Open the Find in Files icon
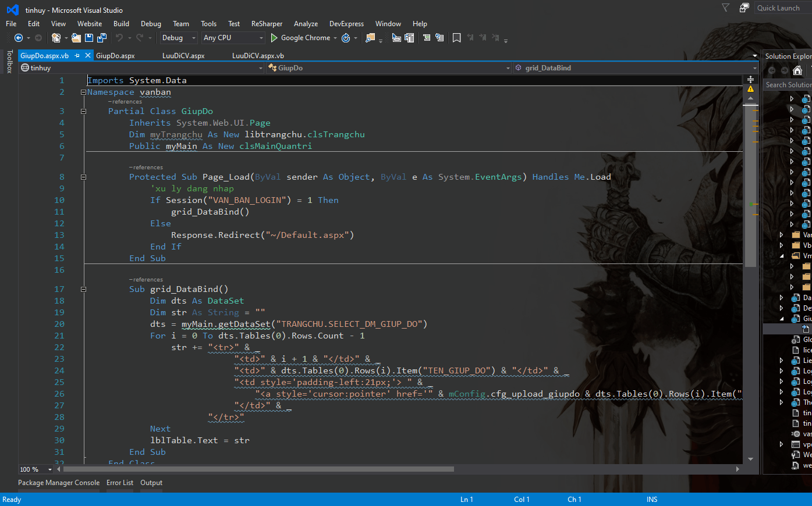The width and height of the screenshot is (812, 506). tap(370, 38)
